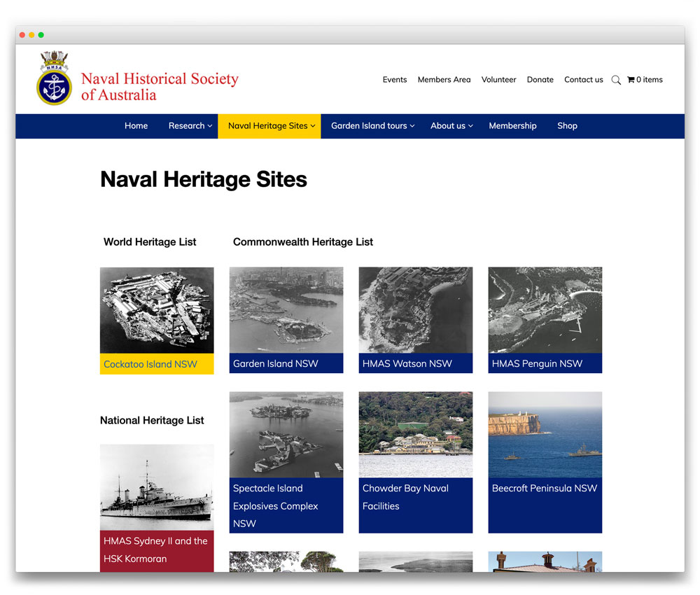Click the HMAS Sydney II warship photo
Screen dimensions: 700x595
(157, 487)
